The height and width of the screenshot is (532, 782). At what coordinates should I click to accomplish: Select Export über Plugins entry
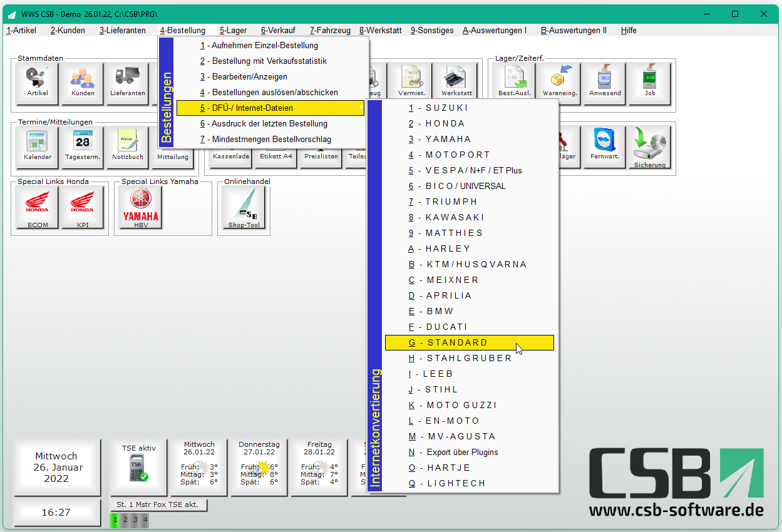tap(470, 452)
